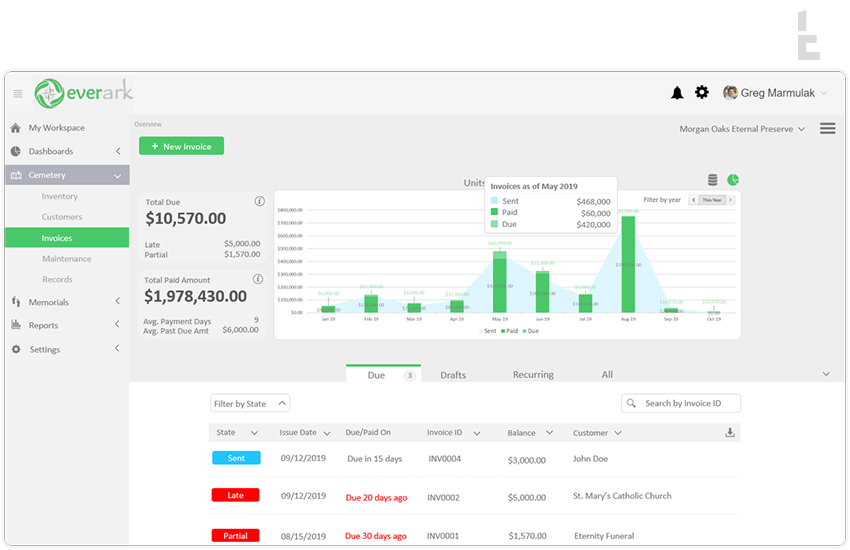Open the three-line menu beside preserve selector

point(827,129)
